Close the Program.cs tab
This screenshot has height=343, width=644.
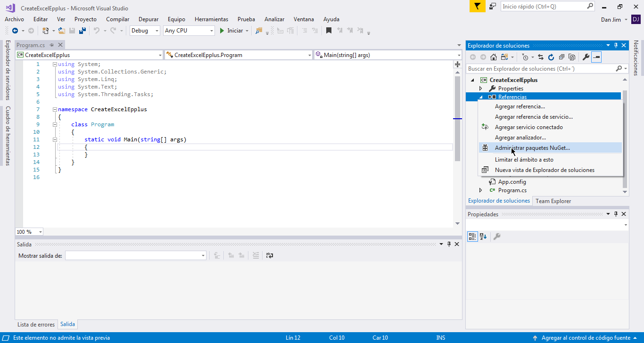60,45
